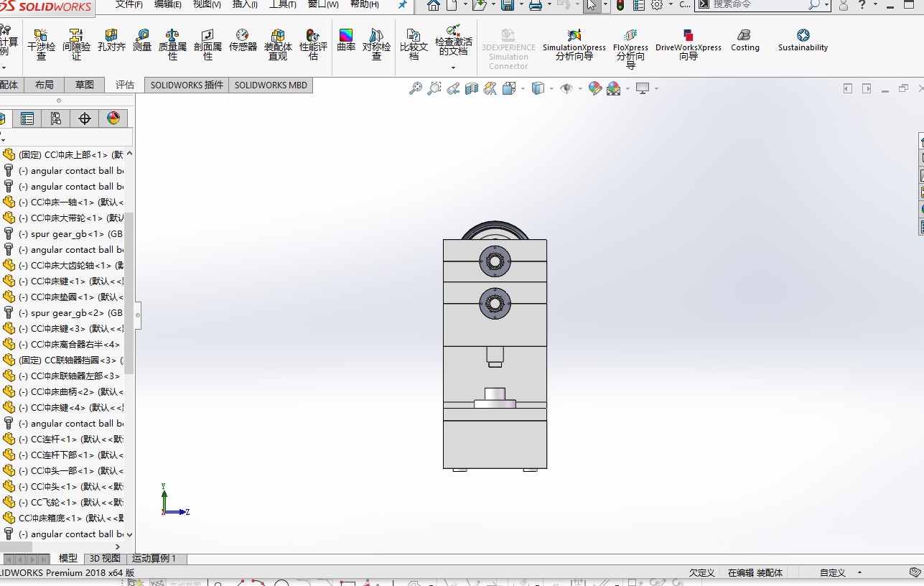924x586 pixels.
Task: Switch to the 布局 tab
Action: [x=45, y=85]
